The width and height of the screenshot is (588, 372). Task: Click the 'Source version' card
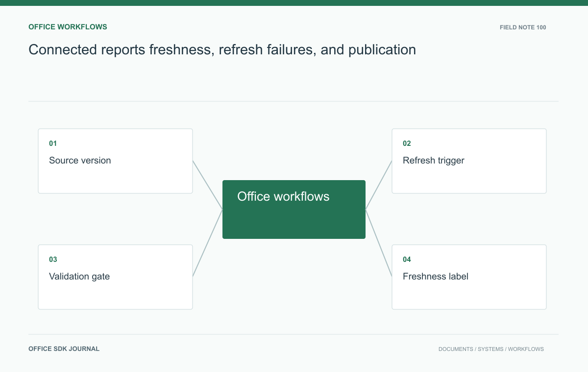coord(115,161)
